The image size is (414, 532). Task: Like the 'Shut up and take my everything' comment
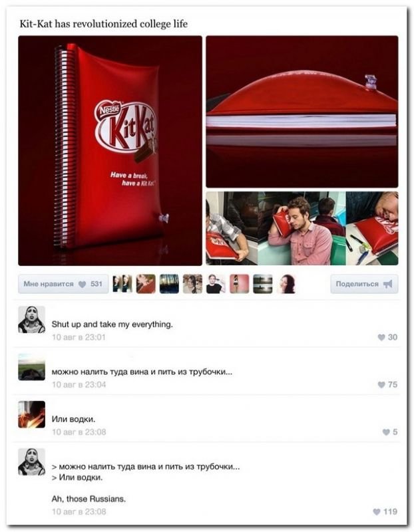tap(381, 337)
